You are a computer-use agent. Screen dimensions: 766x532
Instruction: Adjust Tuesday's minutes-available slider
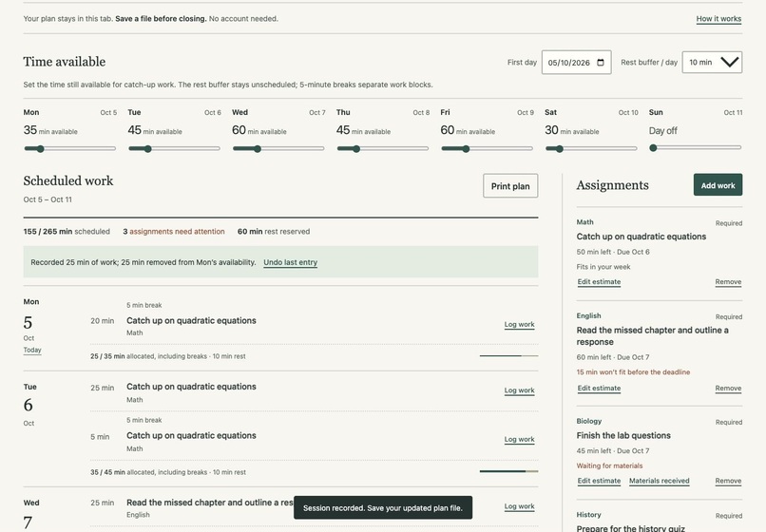pos(174,148)
